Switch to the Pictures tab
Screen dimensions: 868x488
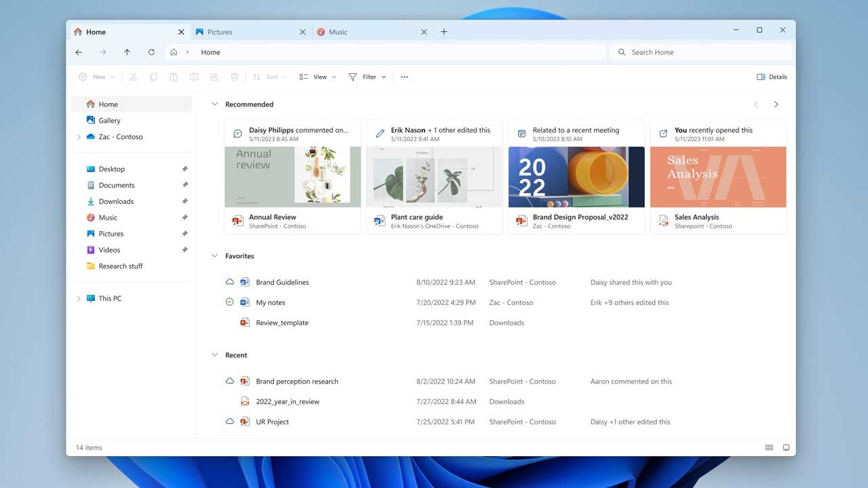[220, 32]
